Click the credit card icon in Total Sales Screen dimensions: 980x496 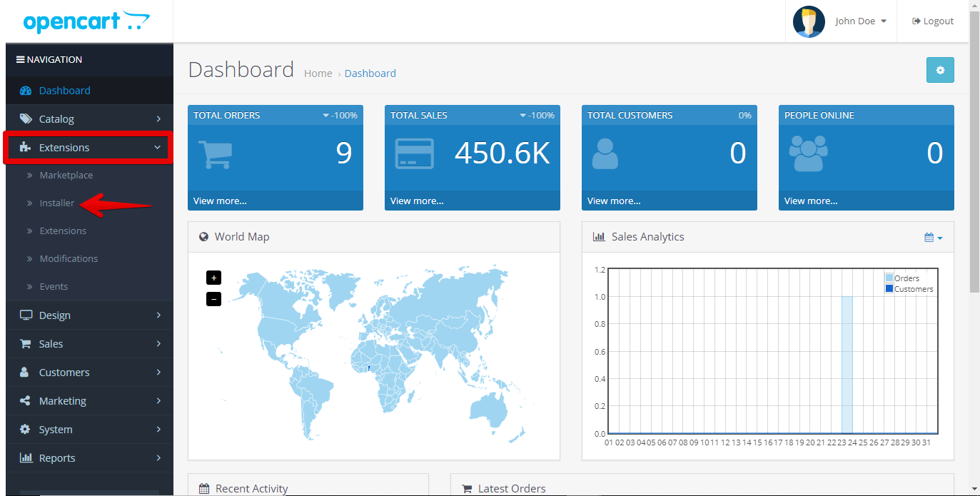click(x=415, y=153)
